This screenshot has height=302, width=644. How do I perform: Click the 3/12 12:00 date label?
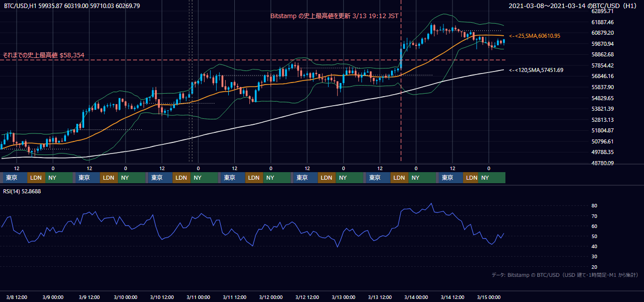pyautogui.click(x=307, y=297)
